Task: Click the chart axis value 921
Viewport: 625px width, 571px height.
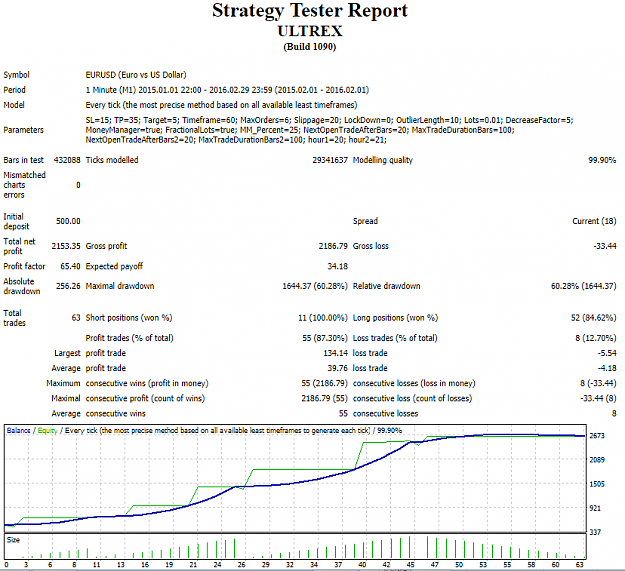Action: [597, 508]
